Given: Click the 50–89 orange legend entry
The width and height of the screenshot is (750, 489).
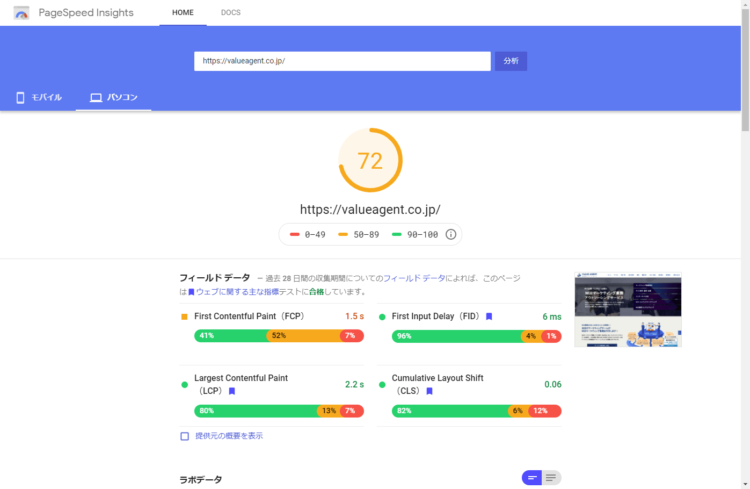Looking at the screenshot, I should point(359,234).
